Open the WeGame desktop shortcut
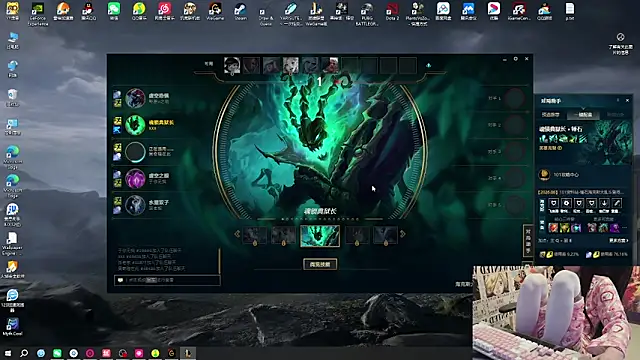Screen dimensions: 640x360 215,11
